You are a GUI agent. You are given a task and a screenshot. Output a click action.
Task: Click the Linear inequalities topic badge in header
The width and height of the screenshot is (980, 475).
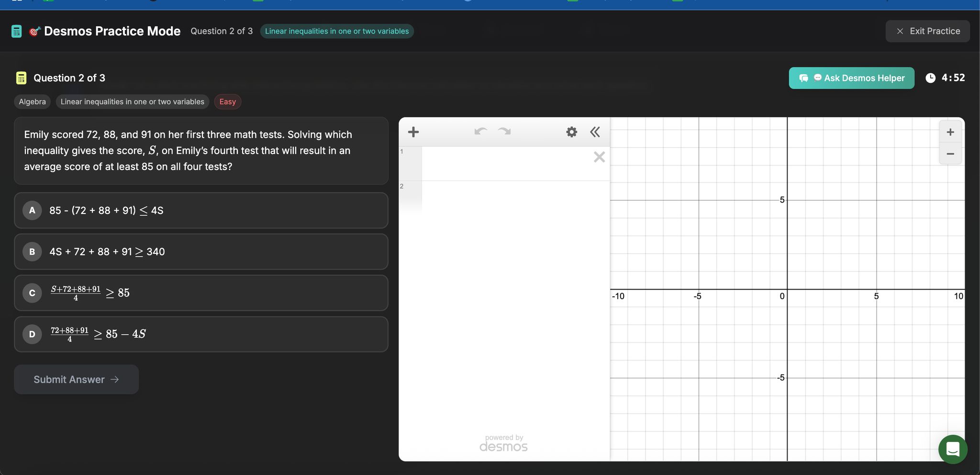click(337, 31)
